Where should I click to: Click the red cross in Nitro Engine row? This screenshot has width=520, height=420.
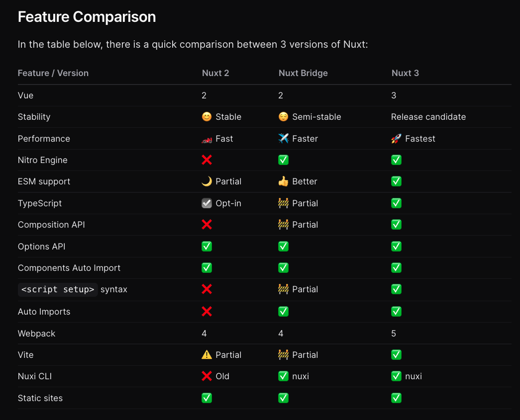pos(207,160)
